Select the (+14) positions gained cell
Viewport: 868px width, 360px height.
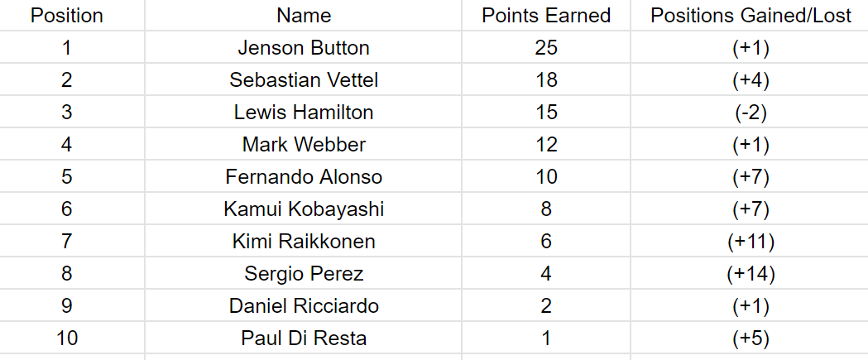[750, 273]
